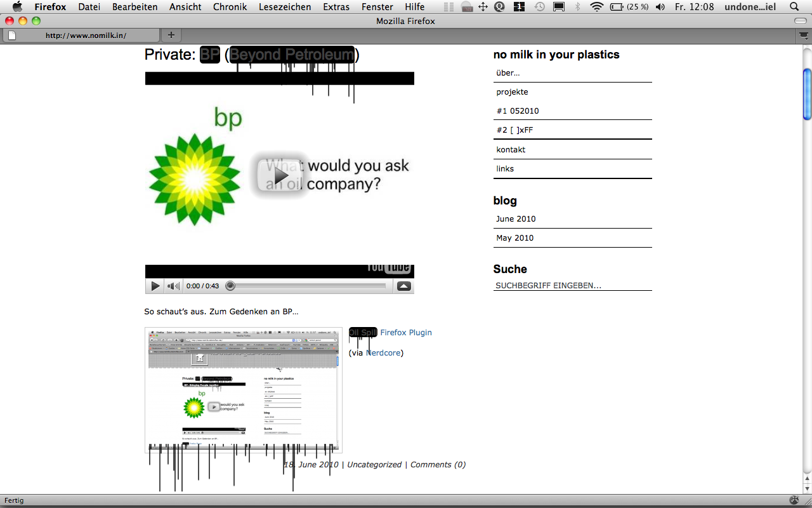Click the Bluetooth menu bar icon
This screenshot has width=812, height=508.
click(577, 7)
